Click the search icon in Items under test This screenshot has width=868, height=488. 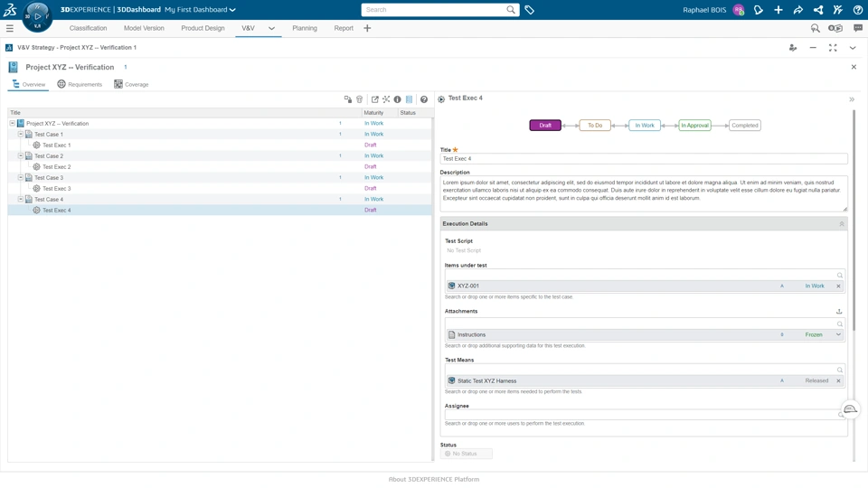click(840, 275)
